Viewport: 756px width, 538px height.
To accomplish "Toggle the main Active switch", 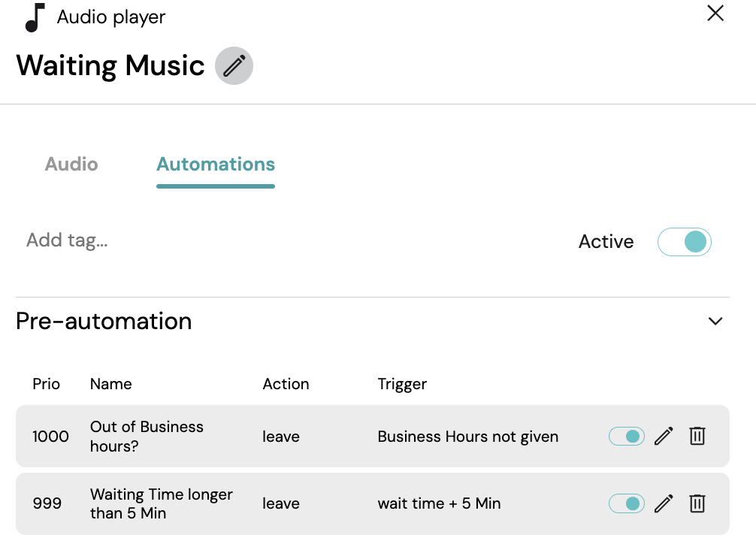I will (x=684, y=241).
